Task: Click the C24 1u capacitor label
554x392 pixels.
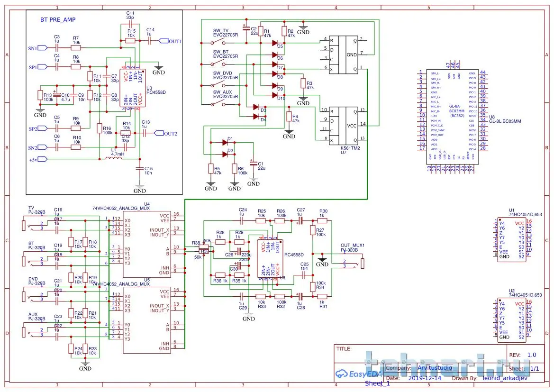Action: pos(243,212)
